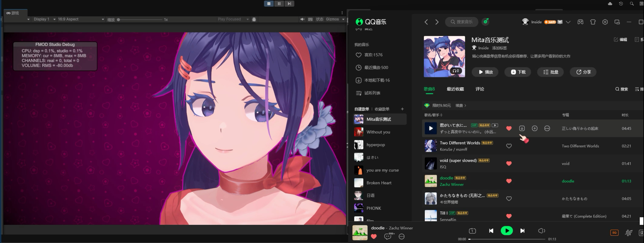Click the 播放 play all button

coord(485,72)
